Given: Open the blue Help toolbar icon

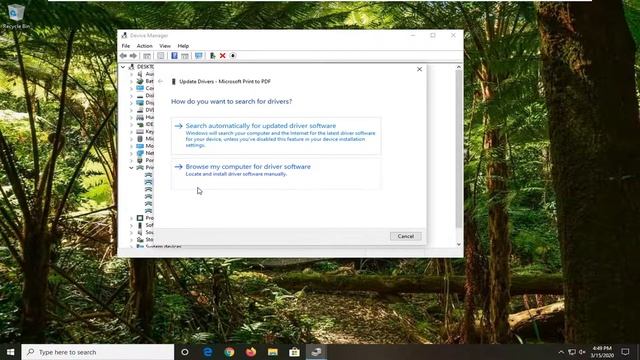Looking at the screenshot, I should pyautogui.click(x=174, y=56).
